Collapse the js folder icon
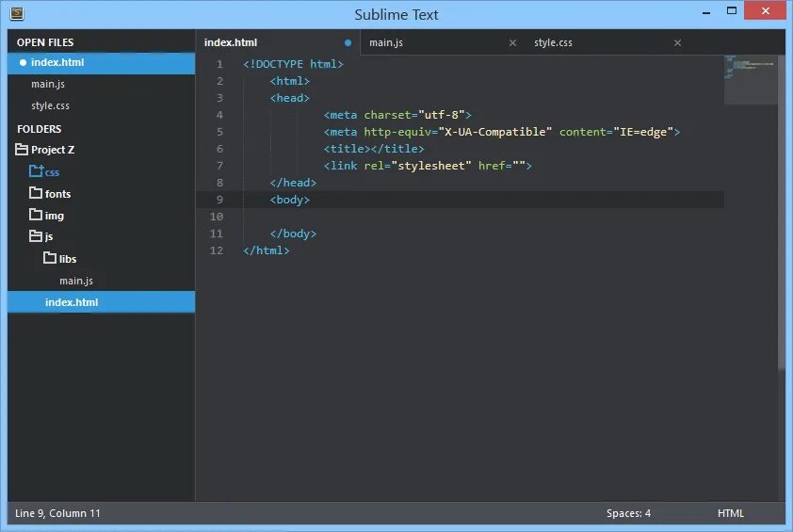Image resolution: width=793 pixels, height=532 pixels. 36,235
